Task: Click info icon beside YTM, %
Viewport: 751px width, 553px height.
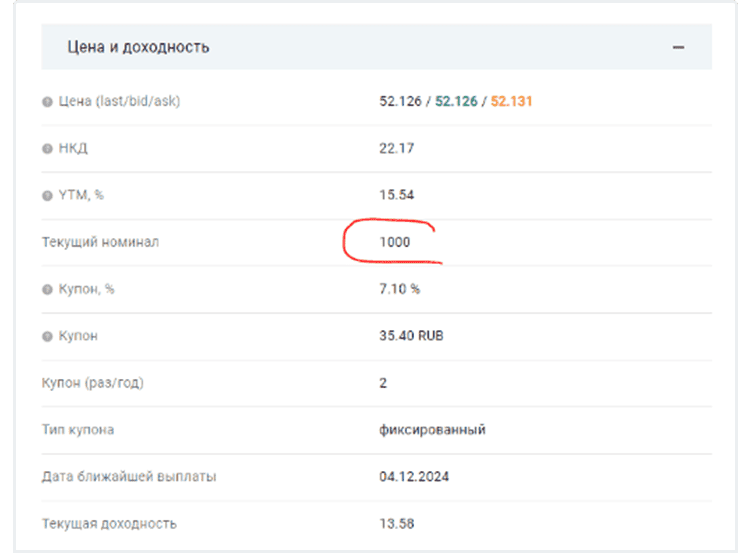Action: point(47,195)
